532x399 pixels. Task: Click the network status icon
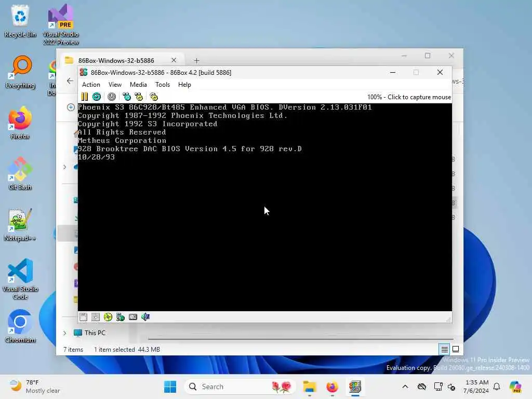pos(121,317)
